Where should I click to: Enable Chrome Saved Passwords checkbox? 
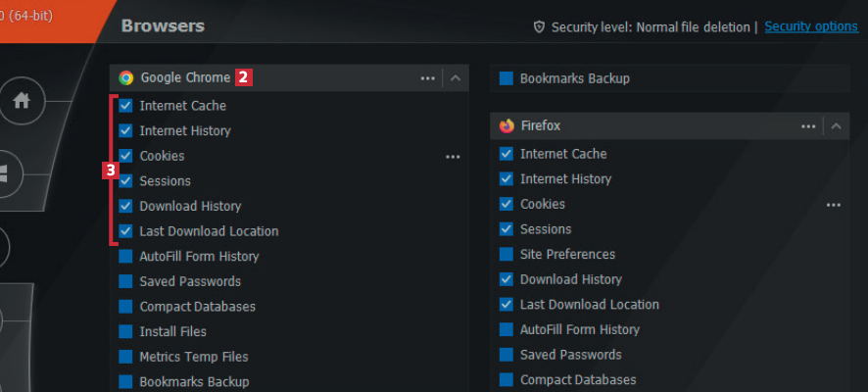pos(125,282)
